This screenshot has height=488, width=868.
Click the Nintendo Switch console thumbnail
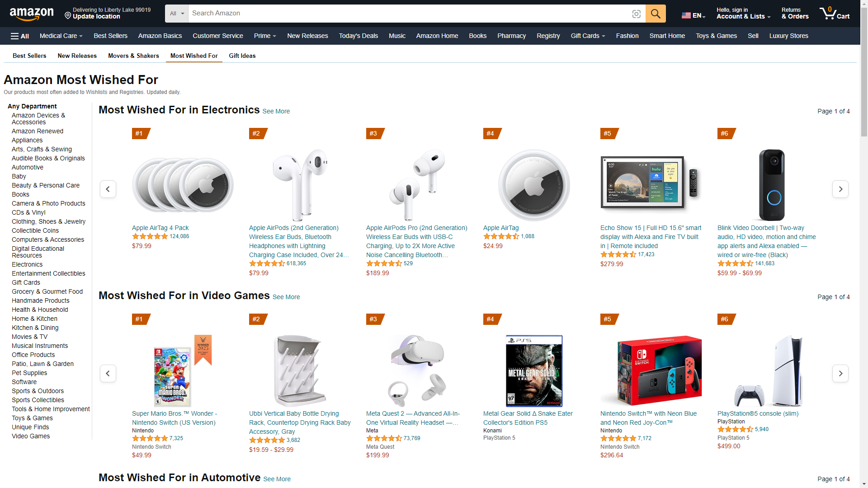tap(651, 371)
